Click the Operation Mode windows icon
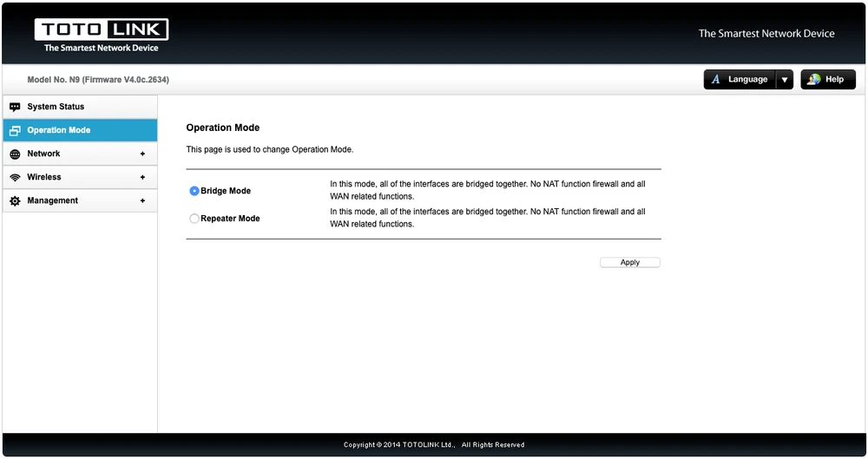Viewport: 868px width, 459px height. 15,130
